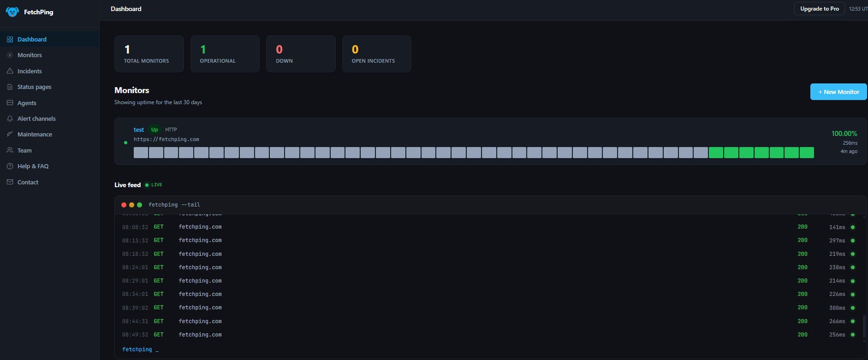Click the HTTP type label on test monitor
This screenshot has height=360, width=868.
[171, 130]
